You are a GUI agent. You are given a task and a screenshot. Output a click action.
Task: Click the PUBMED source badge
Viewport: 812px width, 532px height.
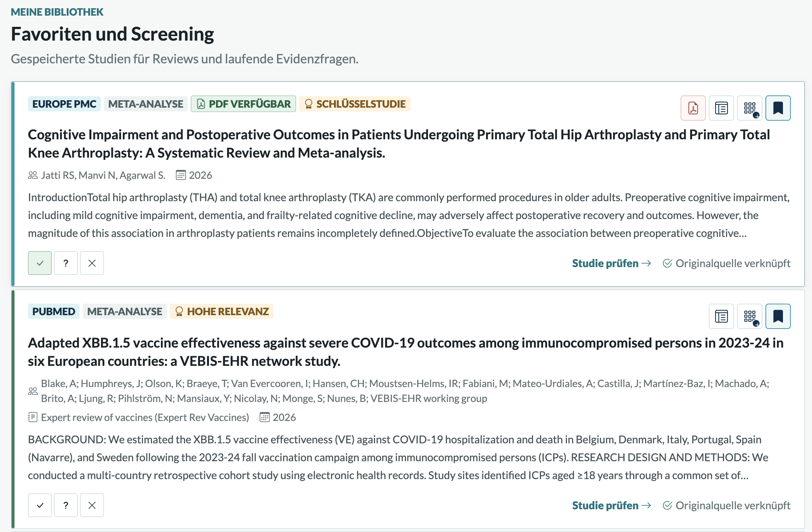coord(54,311)
